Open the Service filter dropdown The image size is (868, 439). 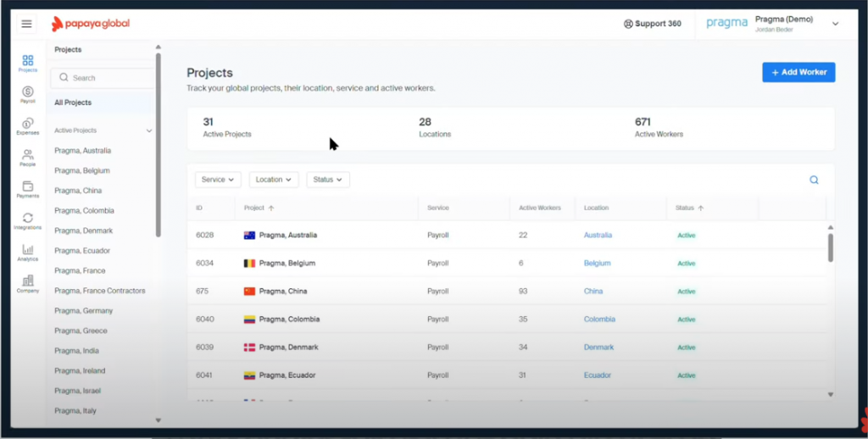tap(218, 180)
